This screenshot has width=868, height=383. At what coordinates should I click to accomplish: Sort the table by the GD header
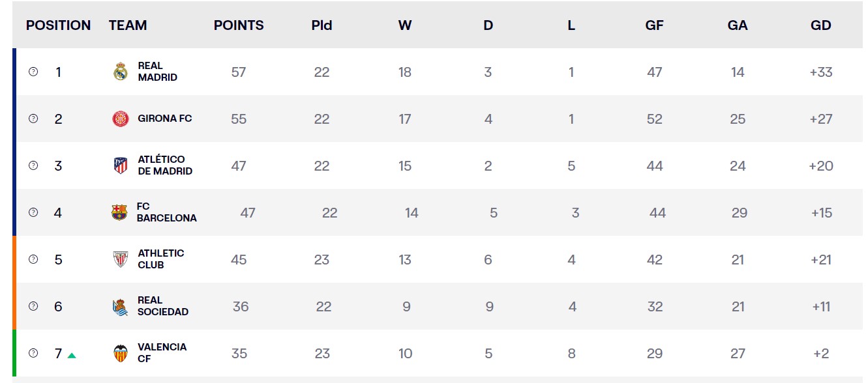tap(821, 25)
